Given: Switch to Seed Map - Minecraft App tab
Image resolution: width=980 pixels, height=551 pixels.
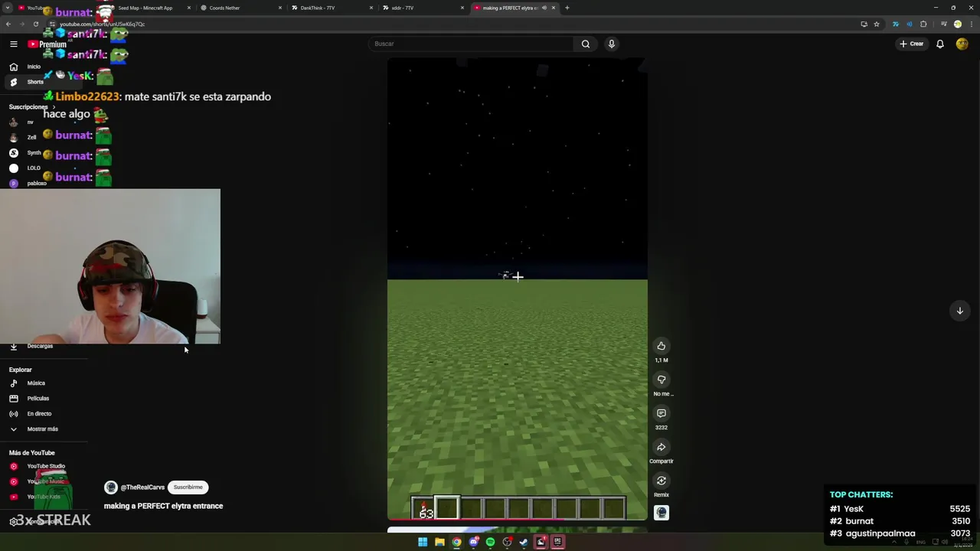Looking at the screenshot, I should 145,8.
